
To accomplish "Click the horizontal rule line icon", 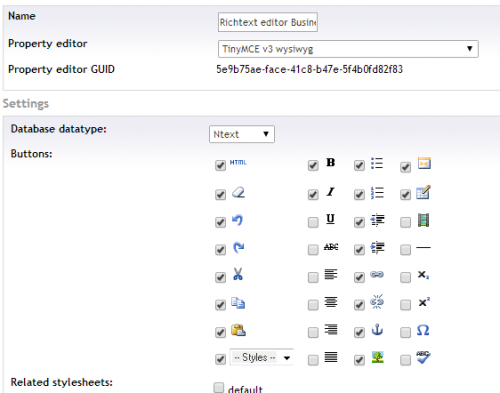I will point(423,248).
